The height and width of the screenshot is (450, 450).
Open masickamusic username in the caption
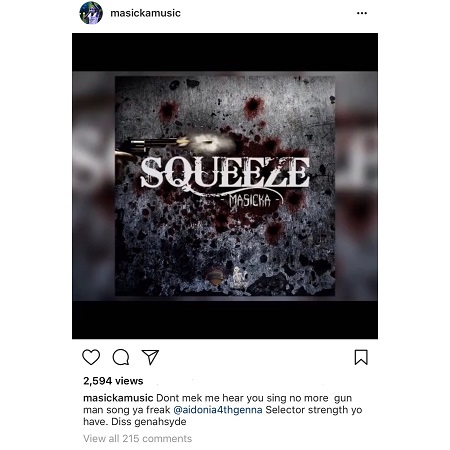pyautogui.click(x=118, y=398)
